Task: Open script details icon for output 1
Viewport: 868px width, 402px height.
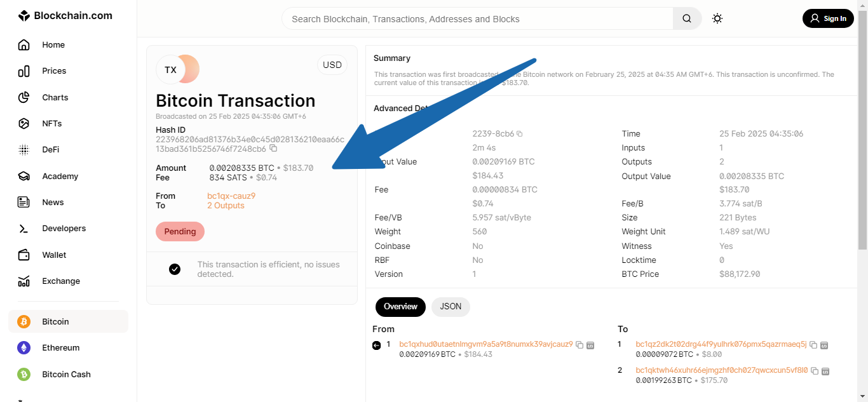Action: tap(824, 345)
